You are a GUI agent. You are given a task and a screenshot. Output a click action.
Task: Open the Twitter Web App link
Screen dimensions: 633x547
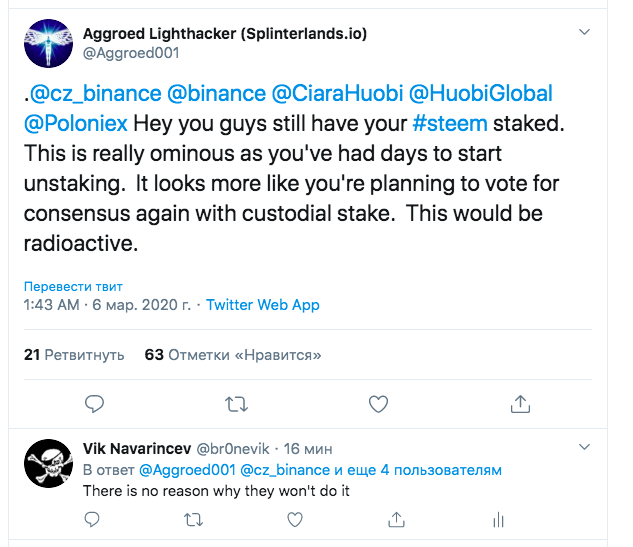(x=263, y=305)
